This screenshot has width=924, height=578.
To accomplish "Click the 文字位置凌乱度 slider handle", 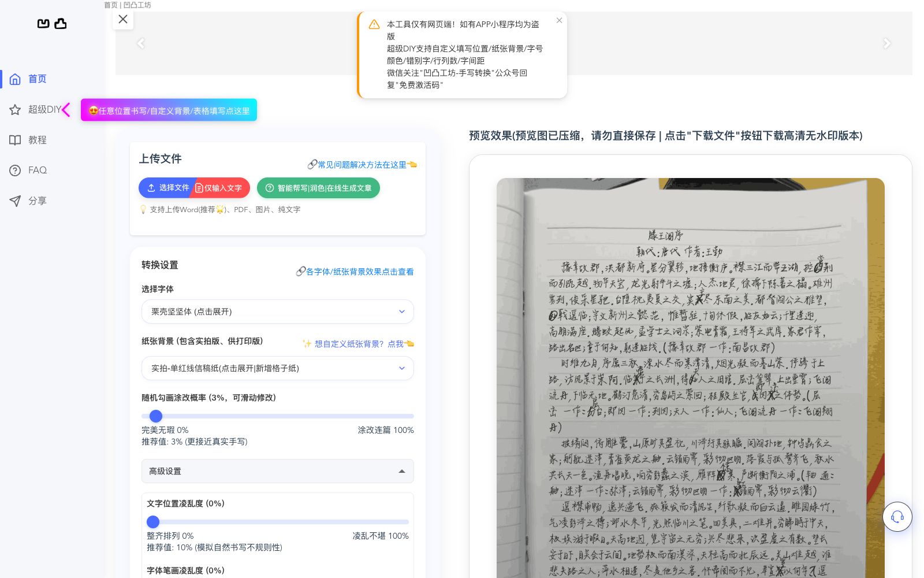I will [x=153, y=522].
